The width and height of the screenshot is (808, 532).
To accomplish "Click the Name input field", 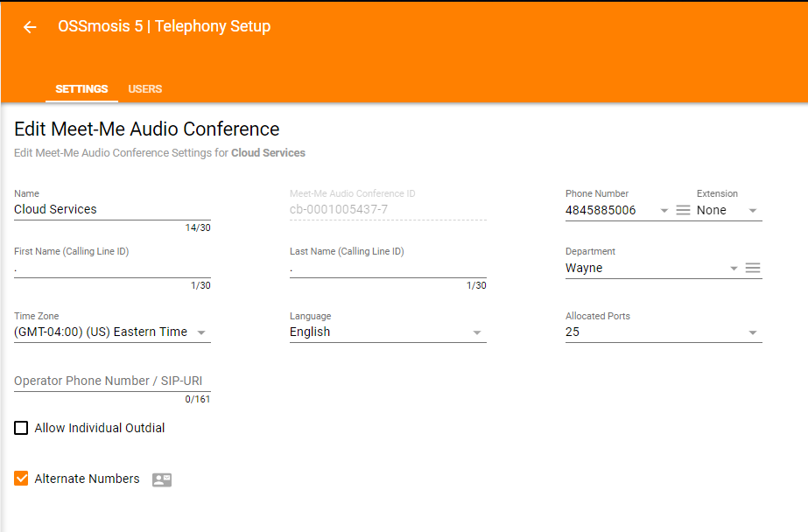I will pos(112,210).
